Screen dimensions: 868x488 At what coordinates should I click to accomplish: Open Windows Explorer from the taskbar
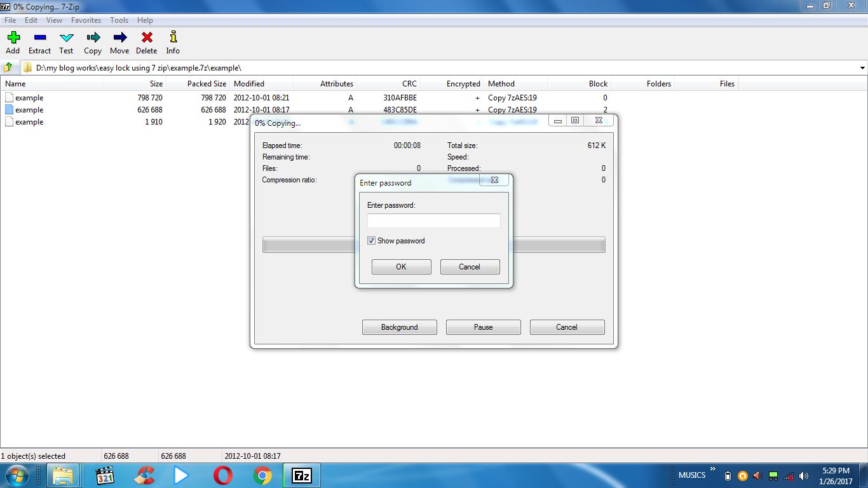(63, 475)
